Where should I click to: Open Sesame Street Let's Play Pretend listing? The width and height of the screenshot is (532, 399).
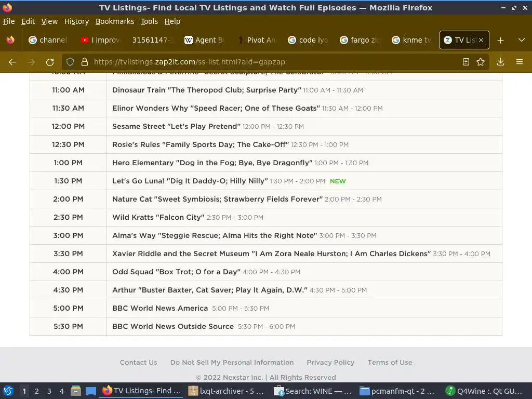[x=176, y=126]
